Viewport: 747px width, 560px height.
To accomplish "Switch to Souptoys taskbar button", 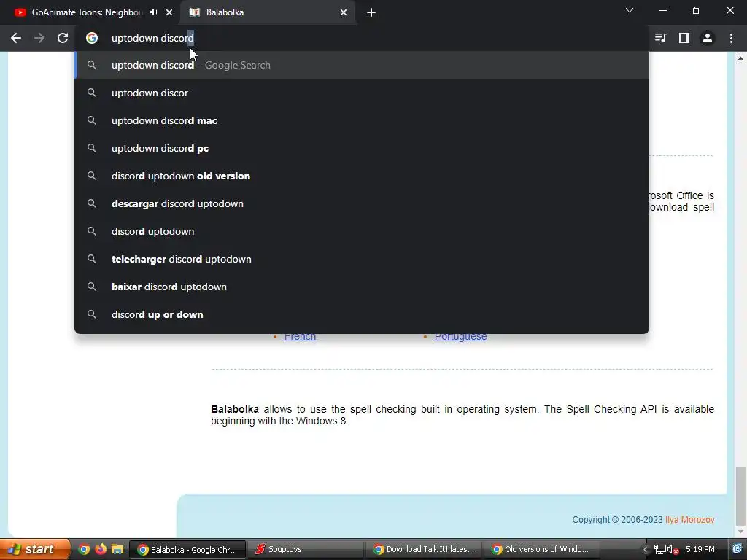I will coord(305,550).
